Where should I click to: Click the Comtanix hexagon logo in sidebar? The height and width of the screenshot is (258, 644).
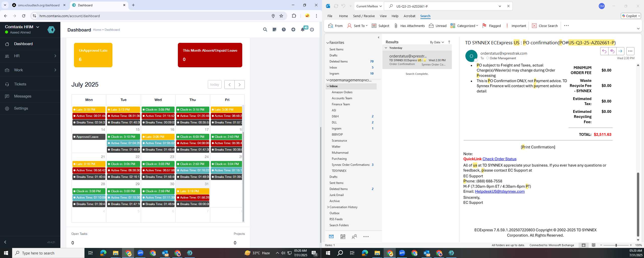pos(51,30)
